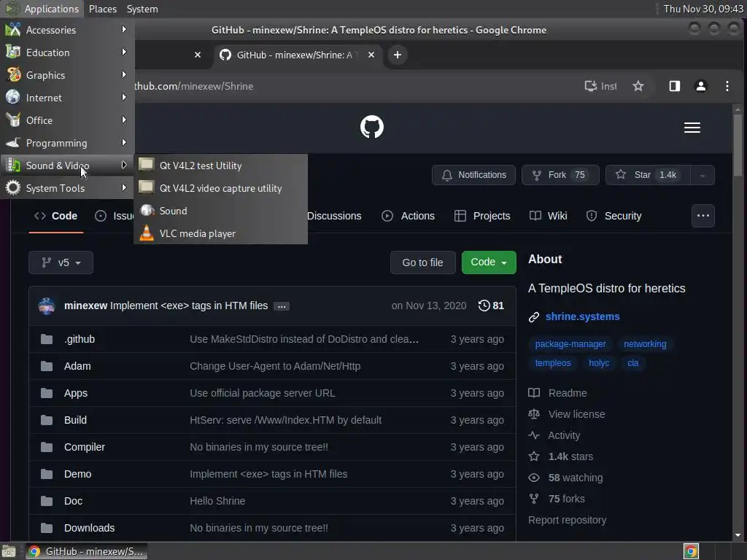Open shrine.systems website link
Screen dimensions: 747x560
pyautogui.click(x=582, y=316)
